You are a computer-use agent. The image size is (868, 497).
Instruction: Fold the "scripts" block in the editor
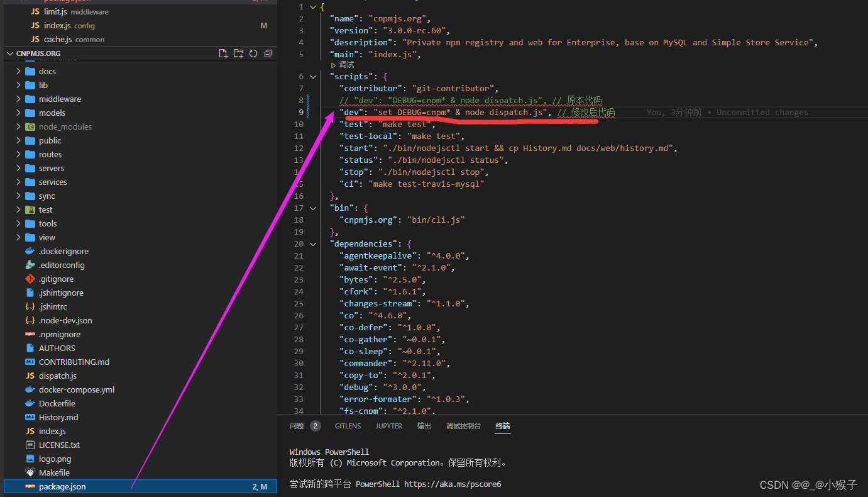[314, 76]
